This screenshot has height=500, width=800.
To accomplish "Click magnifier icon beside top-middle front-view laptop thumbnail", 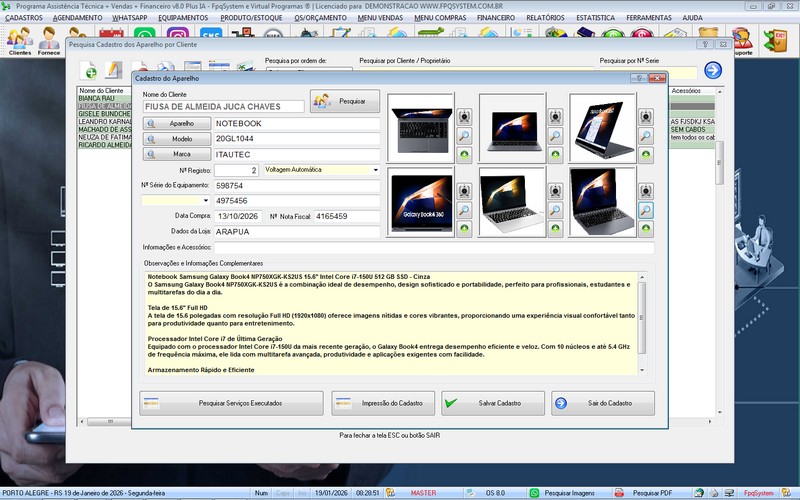I will click(x=555, y=136).
